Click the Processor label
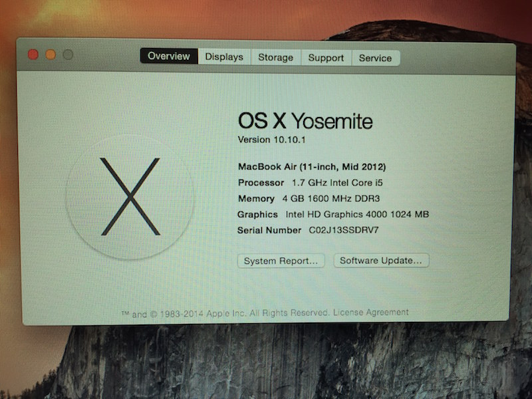532x399 pixels. (x=261, y=182)
